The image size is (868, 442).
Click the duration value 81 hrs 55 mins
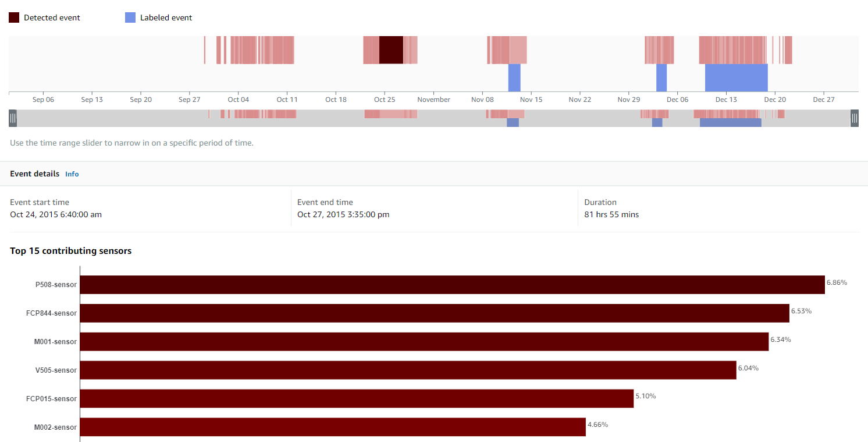coord(611,214)
